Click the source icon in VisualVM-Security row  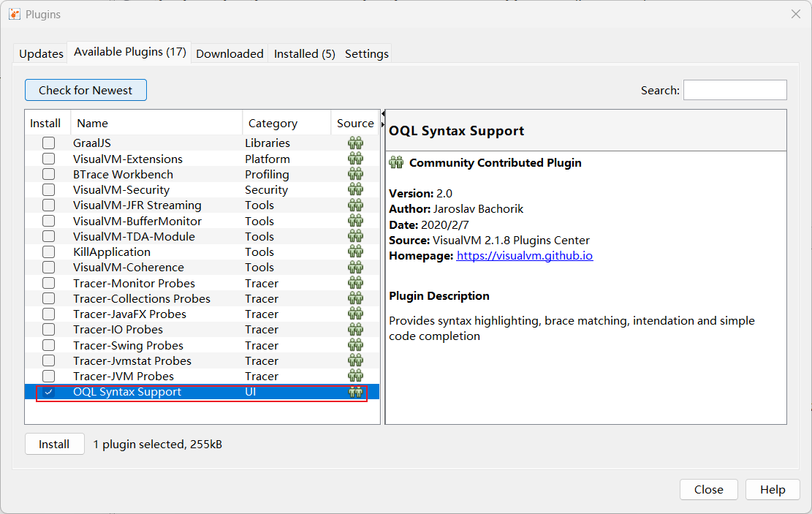tap(355, 189)
